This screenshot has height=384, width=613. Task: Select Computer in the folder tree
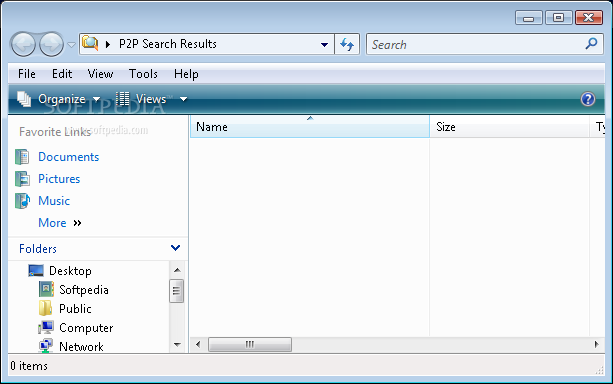pyautogui.click(x=86, y=328)
